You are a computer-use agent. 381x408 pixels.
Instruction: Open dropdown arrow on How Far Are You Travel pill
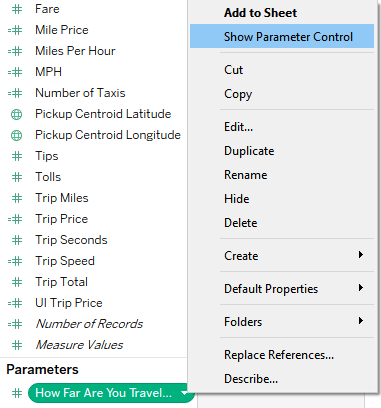coord(184,393)
